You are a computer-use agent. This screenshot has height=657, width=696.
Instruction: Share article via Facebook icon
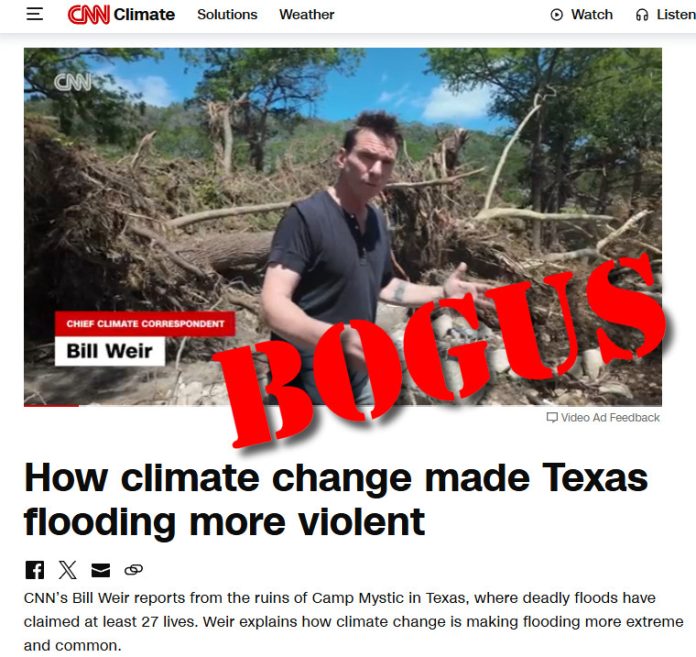35,570
